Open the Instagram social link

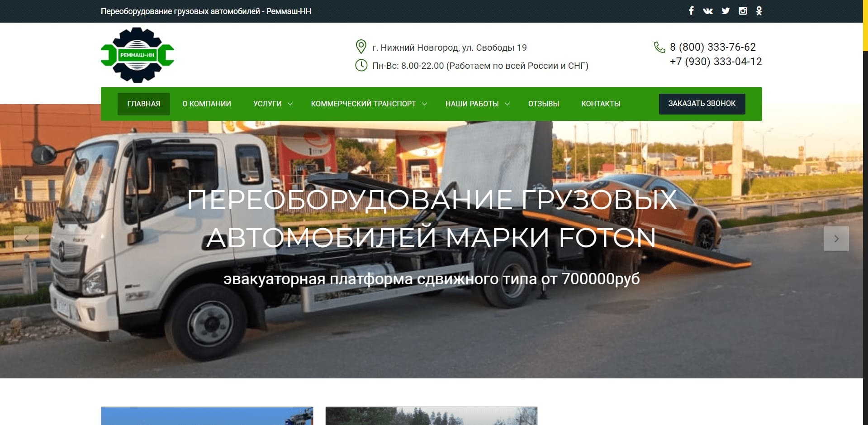pos(743,11)
